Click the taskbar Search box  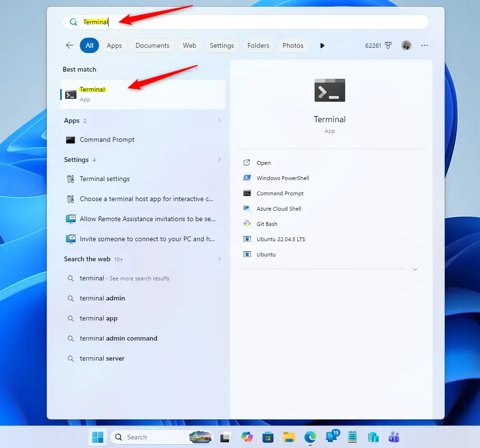161,437
